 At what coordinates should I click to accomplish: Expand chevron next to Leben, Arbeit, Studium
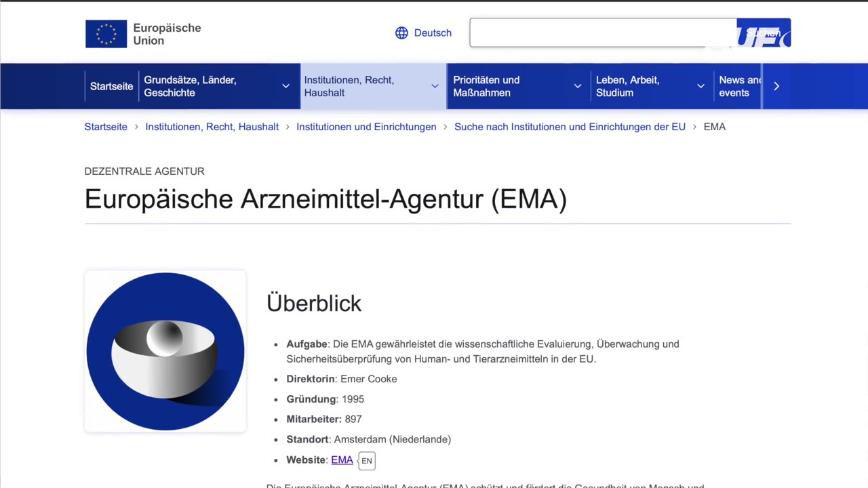[701, 86]
